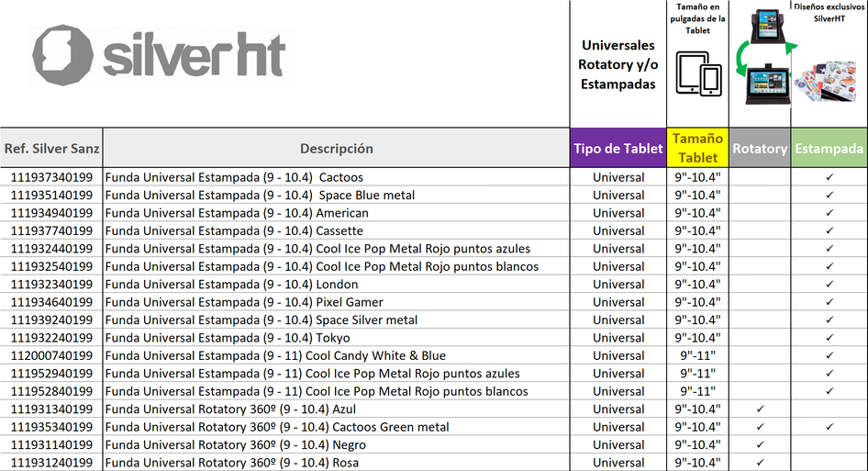
Task: Select reference 112000740199
Action: coord(51,355)
